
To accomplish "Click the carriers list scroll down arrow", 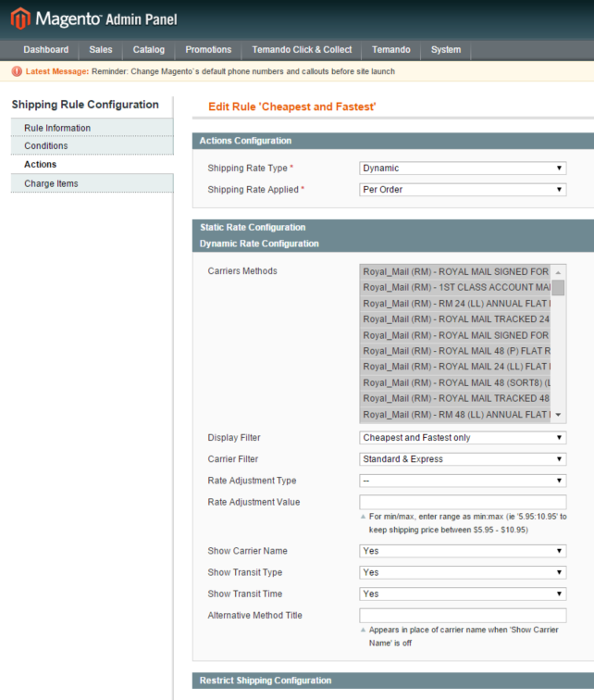I will [558, 415].
